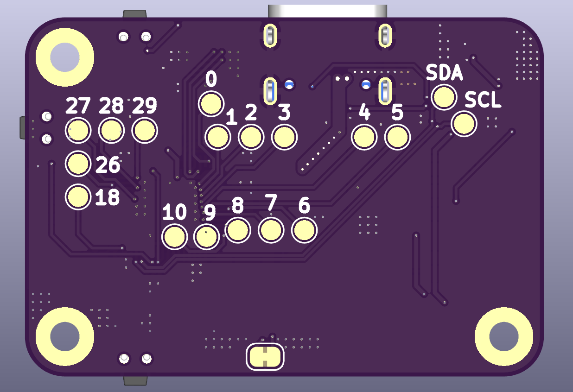
Task: Click the pad below label 27
Action: pyautogui.click(x=78, y=130)
